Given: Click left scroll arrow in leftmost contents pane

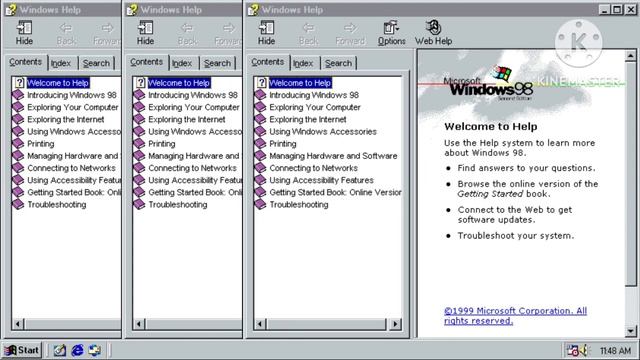Looking at the screenshot, I should coord(18,324).
